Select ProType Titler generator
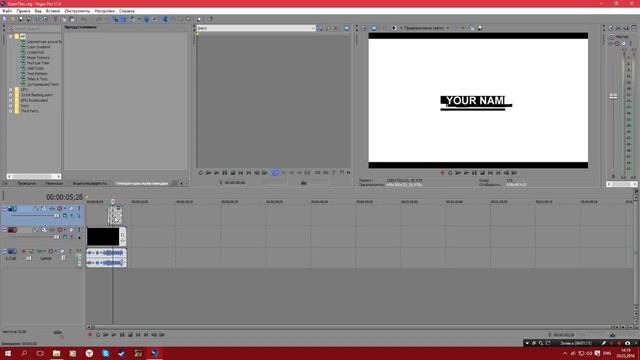The height and width of the screenshot is (360, 640). tap(38, 63)
